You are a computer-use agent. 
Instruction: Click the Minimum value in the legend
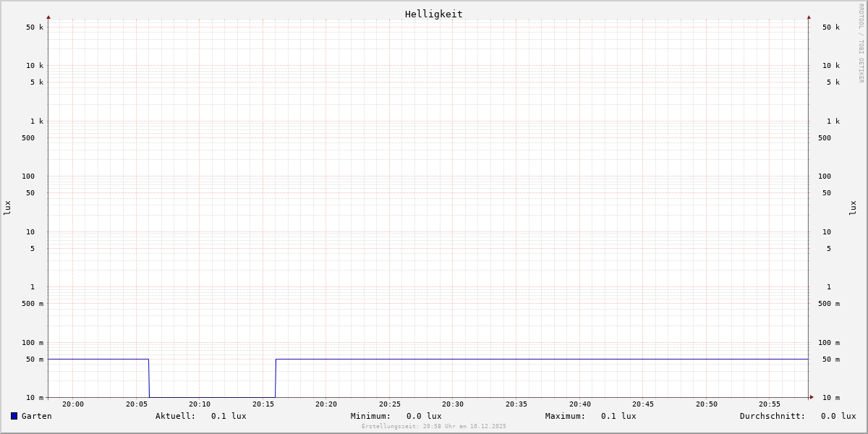click(424, 416)
